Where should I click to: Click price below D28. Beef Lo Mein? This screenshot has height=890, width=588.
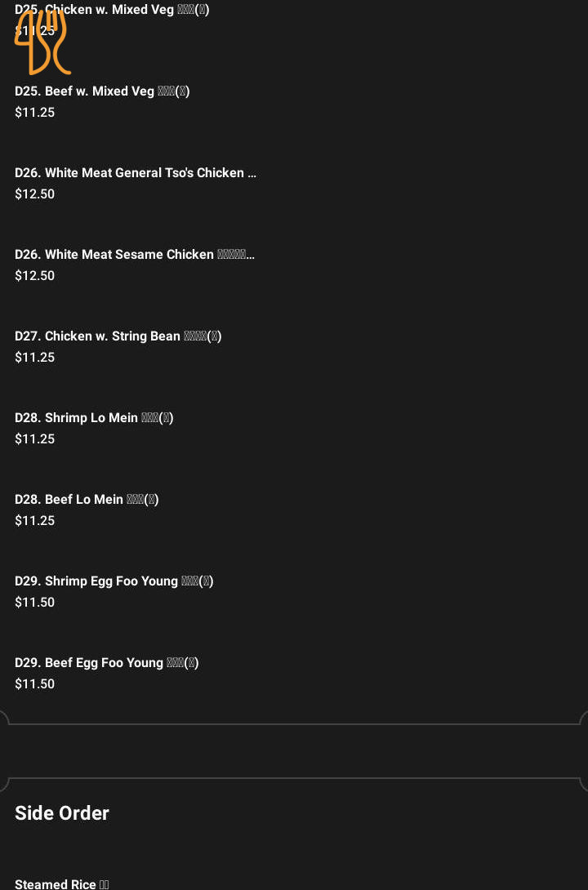click(x=35, y=521)
